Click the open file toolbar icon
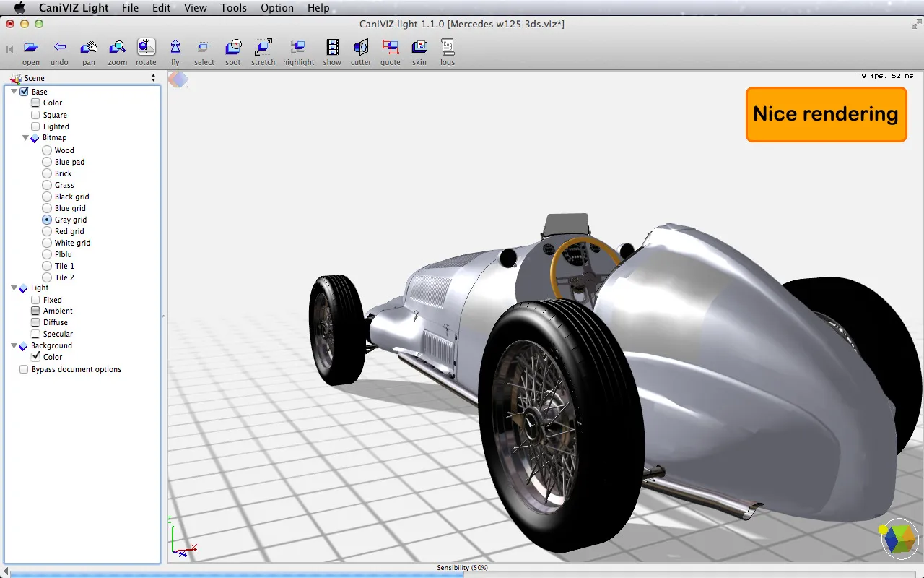This screenshot has width=924, height=578. coord(31,48)
